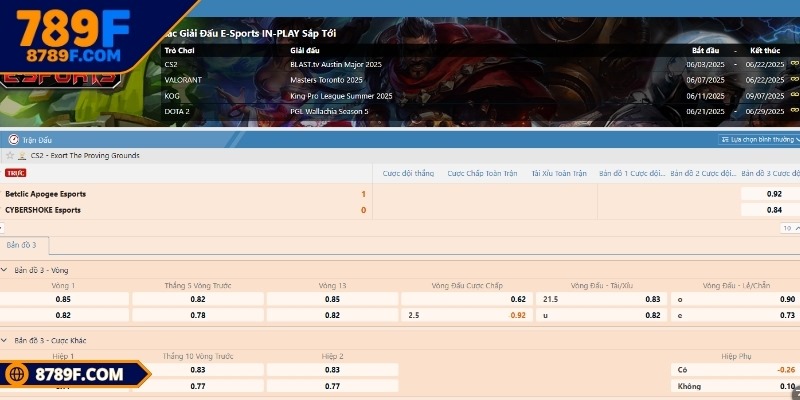Select the Bản đồ 1 Cược đội header
The width and height of the screenshot is (800, 400).
pyautogui.click(x=632, y=173)
